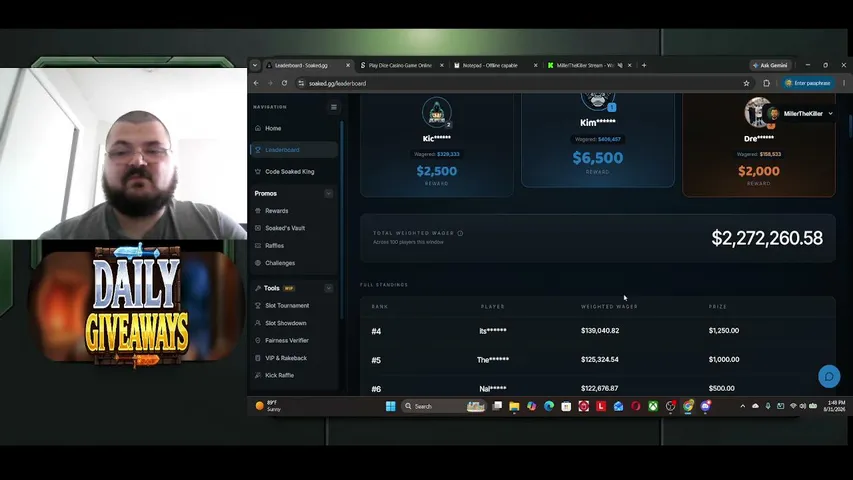Viewport: 853px width, 480px height.
Task: Close the Notepad browser tab
Action: click(x=535, y=65)
